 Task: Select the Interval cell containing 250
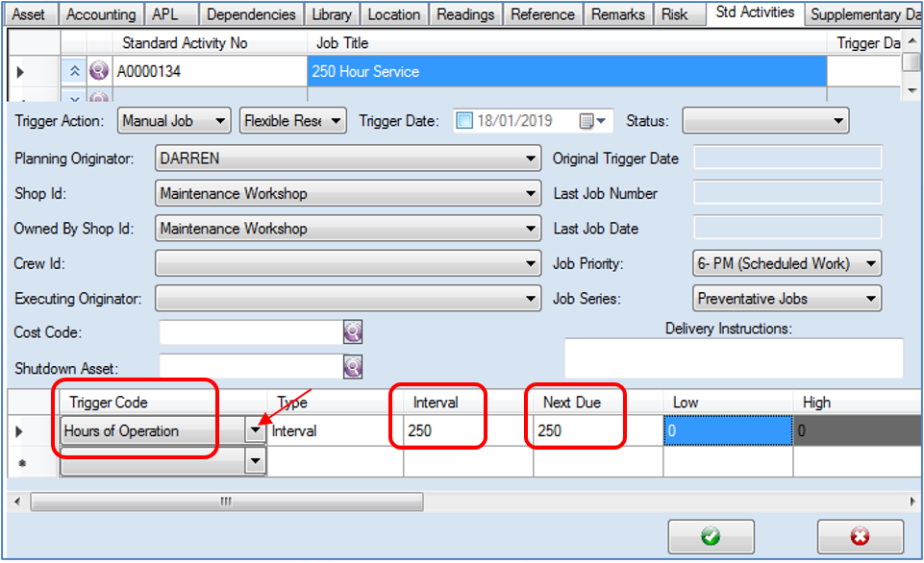[x=468, y=430]
